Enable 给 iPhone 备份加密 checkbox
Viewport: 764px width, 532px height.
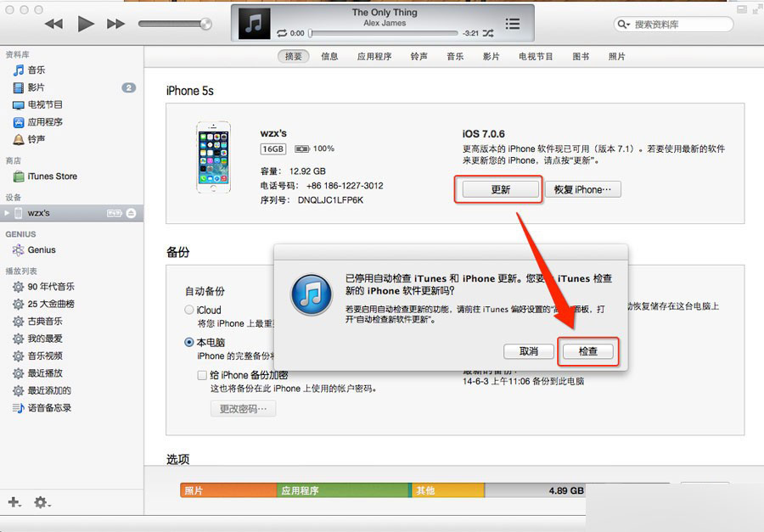pyautogui.click(x=202, y=375)
